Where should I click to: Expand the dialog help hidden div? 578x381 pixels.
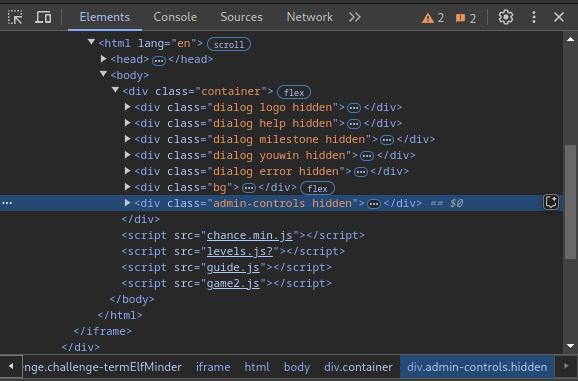point(128,123)
